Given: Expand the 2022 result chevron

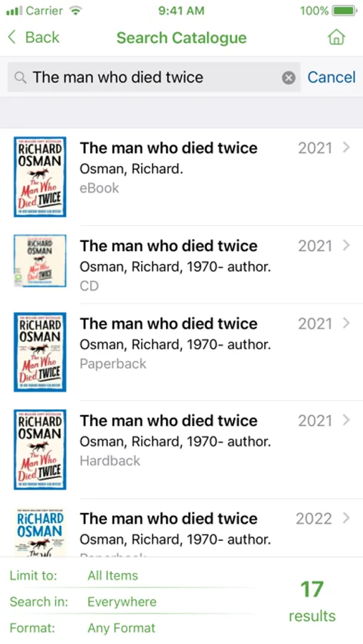Looking at the screenshot, I should (x=346, y=518).
